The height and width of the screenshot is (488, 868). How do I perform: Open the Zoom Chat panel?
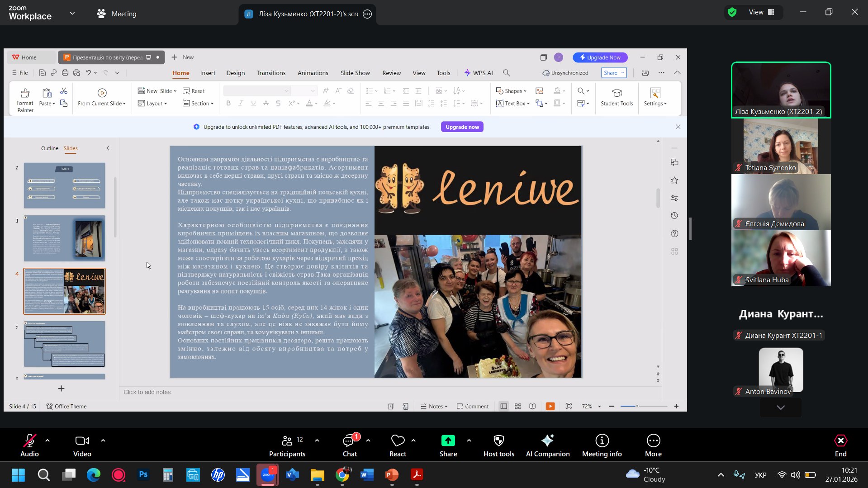click(x=349, y=445)
